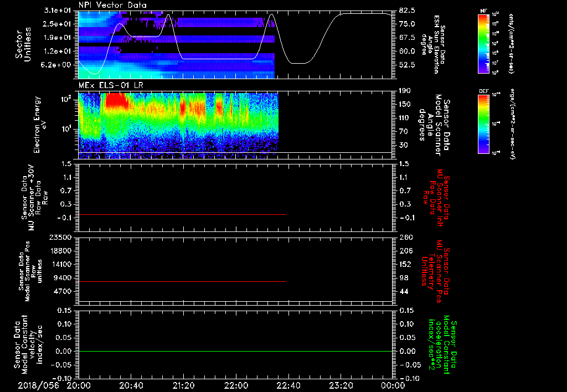Screen dimensions: 567x392
Task: Select the "MEx ELS-01 LR" panel title
Action: pyautogui.click(x=111, y=85)
